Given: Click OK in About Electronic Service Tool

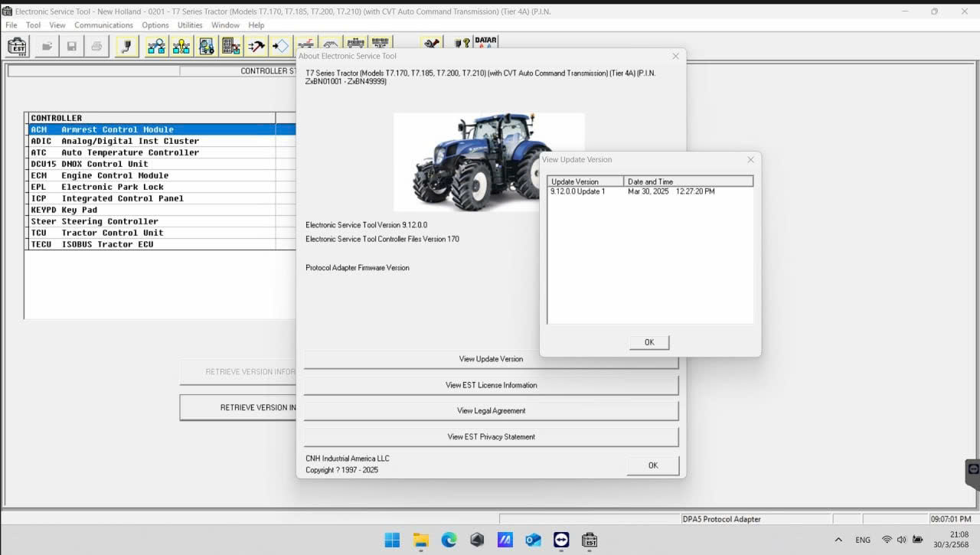Looking at the screenshot, I should [652, 465].
